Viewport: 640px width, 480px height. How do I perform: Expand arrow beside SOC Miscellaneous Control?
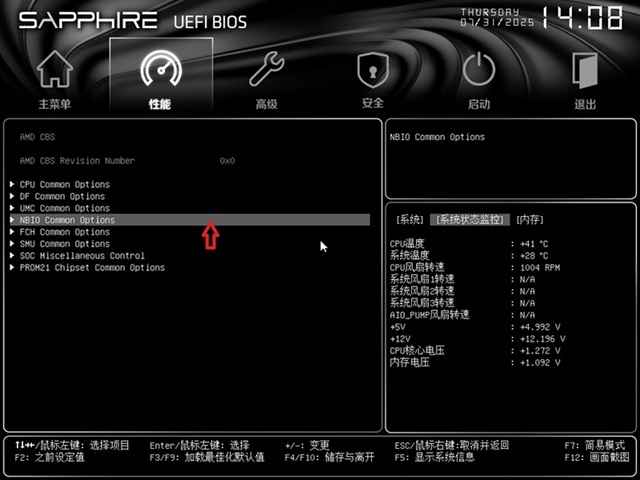click(x=12, y=256)
